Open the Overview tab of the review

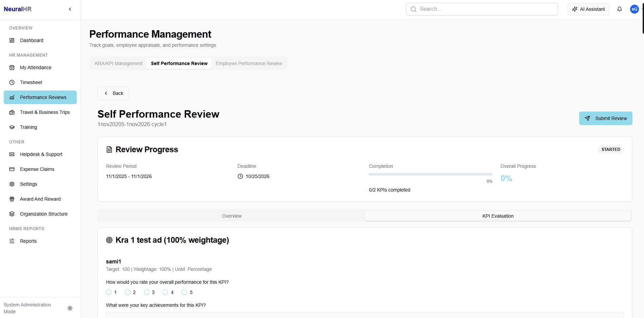(x=232, y=216)
